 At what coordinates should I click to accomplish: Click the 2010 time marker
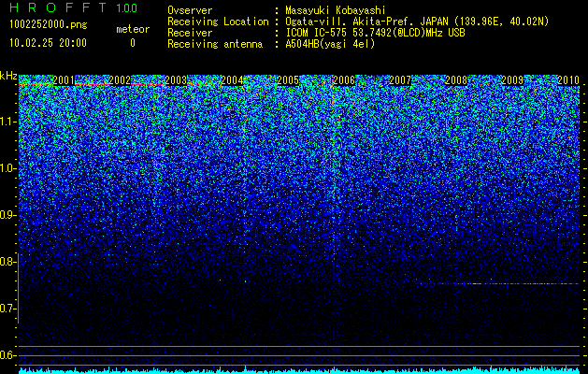(x=568, y=79)
